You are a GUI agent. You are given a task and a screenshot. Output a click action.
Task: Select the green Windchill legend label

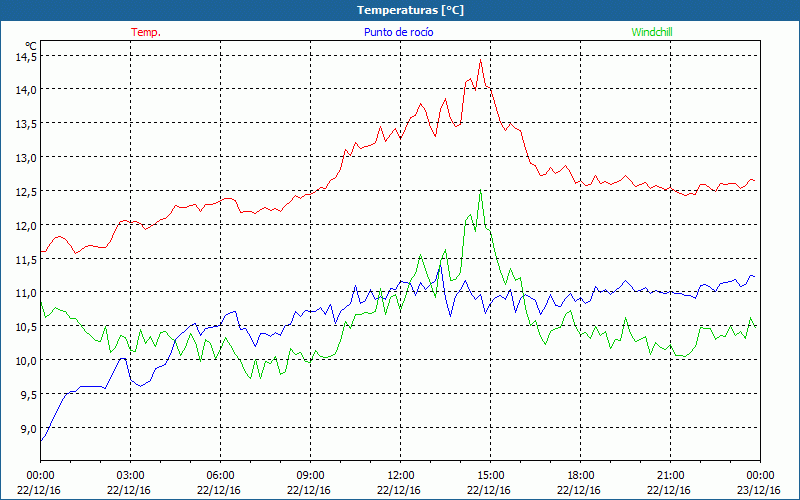click(652, 32)
